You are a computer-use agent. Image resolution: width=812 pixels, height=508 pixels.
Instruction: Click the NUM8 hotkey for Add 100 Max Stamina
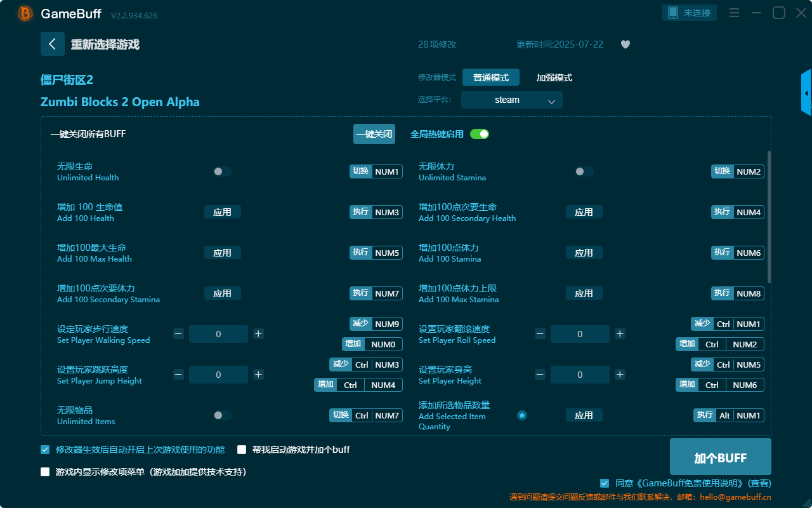click(738, 293)
